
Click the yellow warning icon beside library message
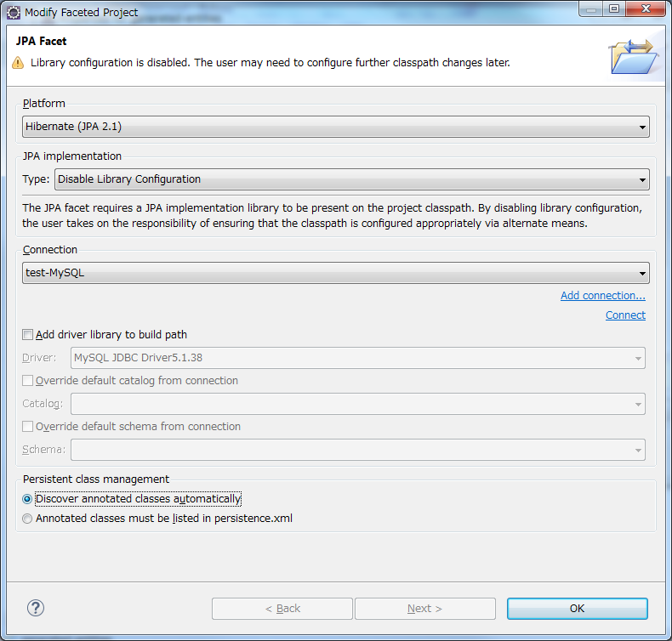pyautogui.click(x=18, y=63)
